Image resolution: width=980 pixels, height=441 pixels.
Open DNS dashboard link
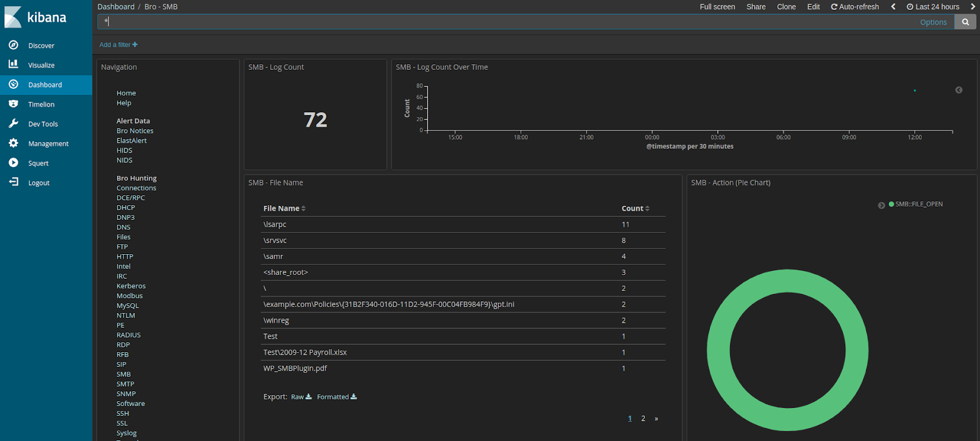[123, 227]
